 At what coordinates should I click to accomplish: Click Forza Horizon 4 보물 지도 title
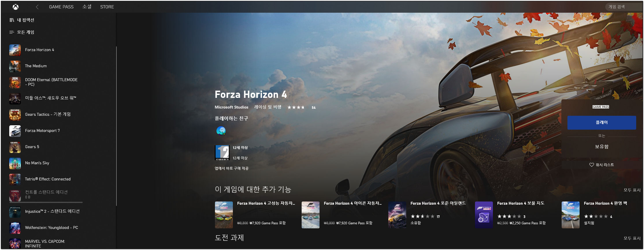point(521,203)
